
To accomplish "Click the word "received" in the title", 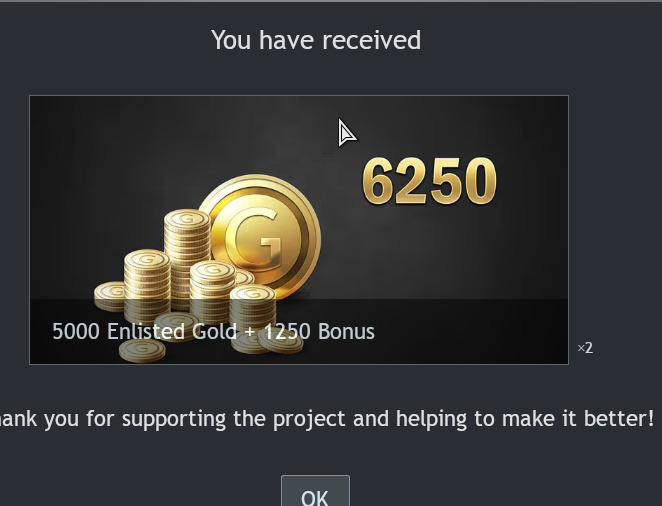I will click(372, 40).
